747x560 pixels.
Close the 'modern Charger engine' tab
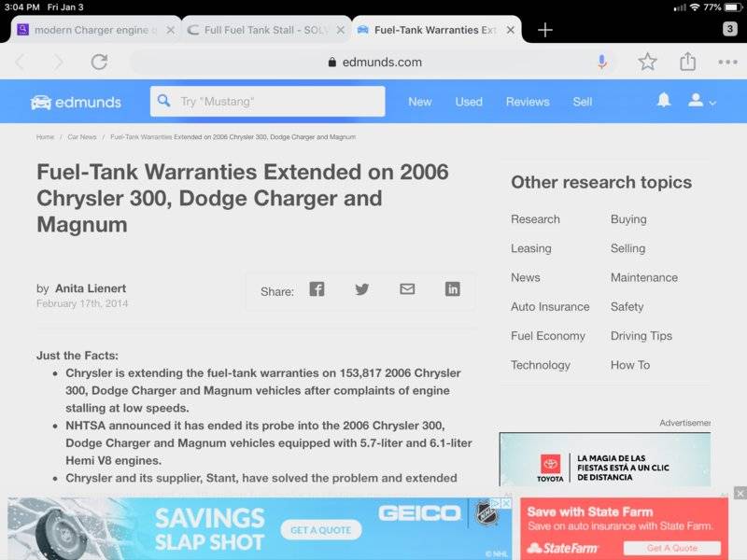pos(170,30)
